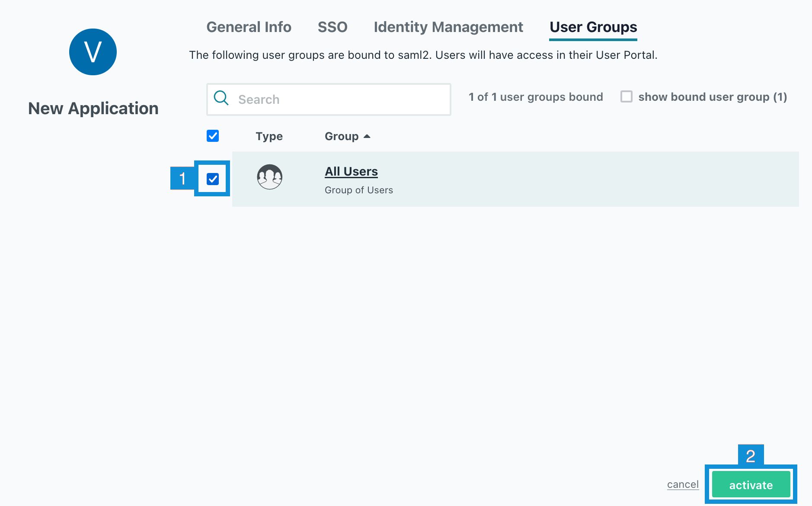The height and width of the screenshot is (506, 812).
Task: Click the Group column sort arrow
Action: point(367,136)
